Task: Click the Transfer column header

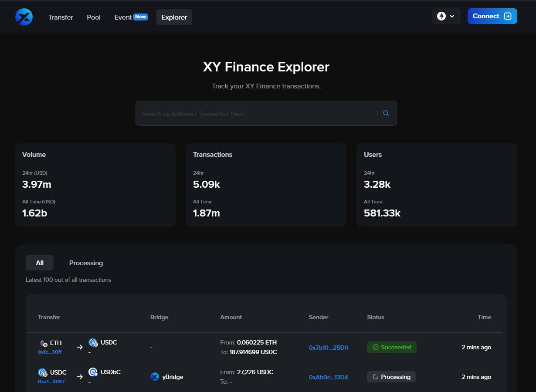Action: coord(49,317)
